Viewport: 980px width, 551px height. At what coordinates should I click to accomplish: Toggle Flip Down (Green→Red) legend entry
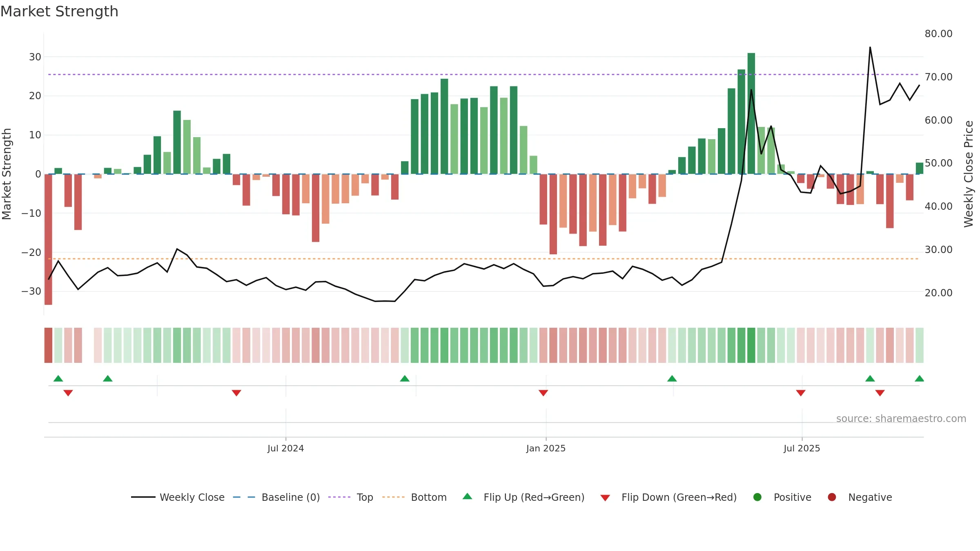668,497
